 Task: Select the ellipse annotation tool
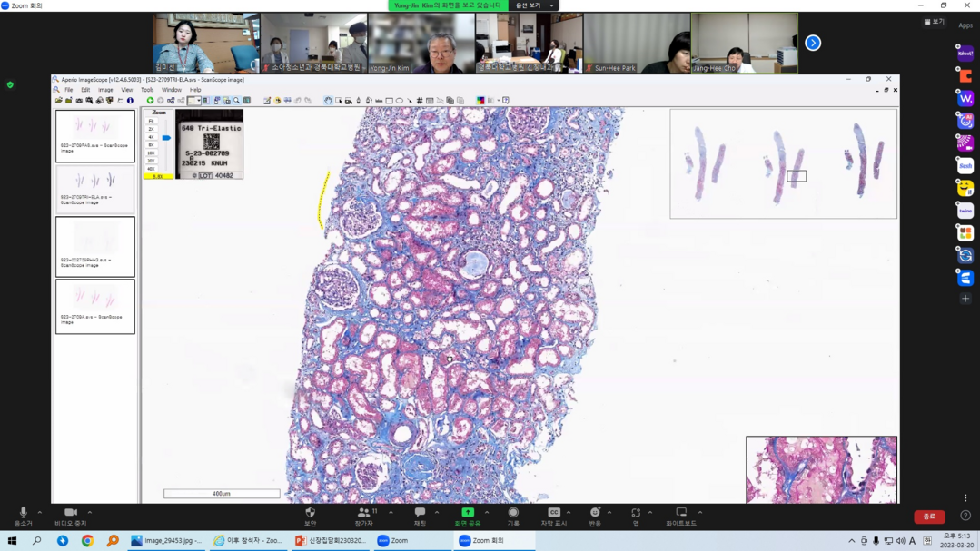(399, 101)
